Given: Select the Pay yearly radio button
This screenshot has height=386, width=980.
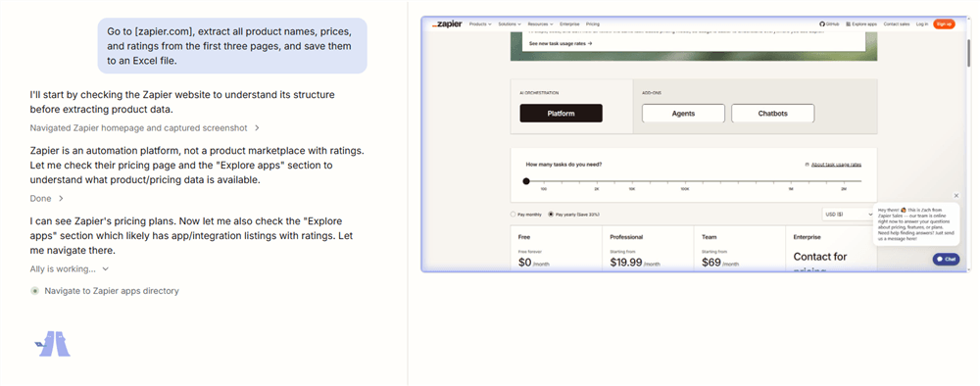Looking at the screenshot, I should tap(551, 215).
